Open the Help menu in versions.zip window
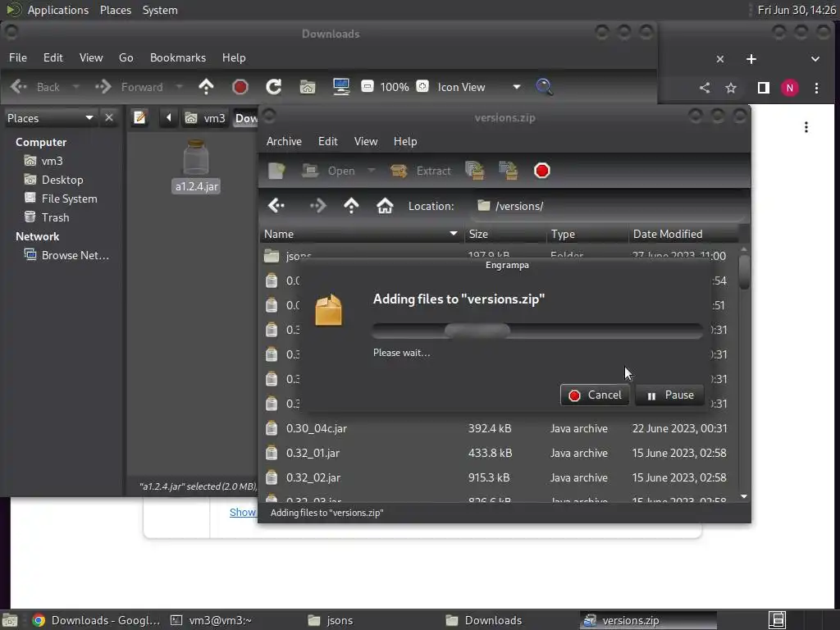 coord(405,141)
